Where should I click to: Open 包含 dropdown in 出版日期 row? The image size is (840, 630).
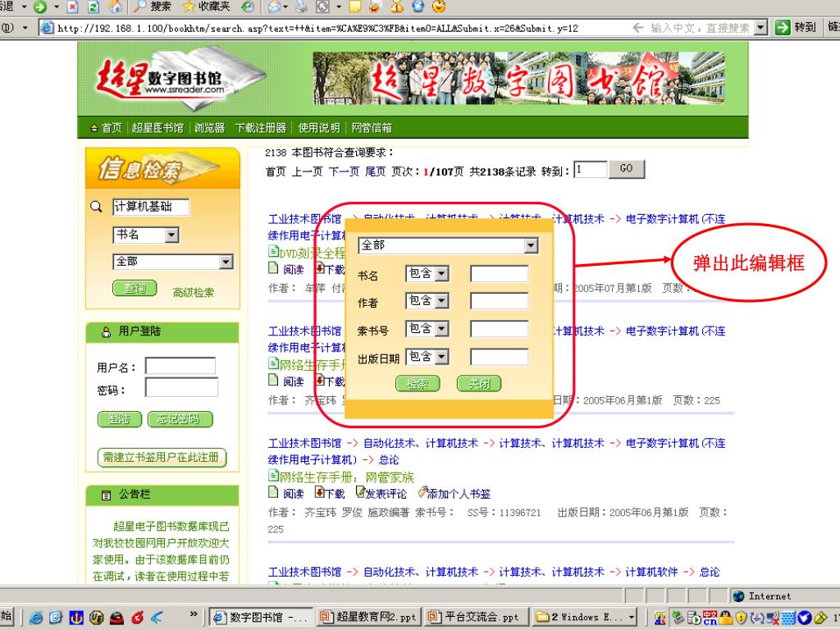point(441,357)
